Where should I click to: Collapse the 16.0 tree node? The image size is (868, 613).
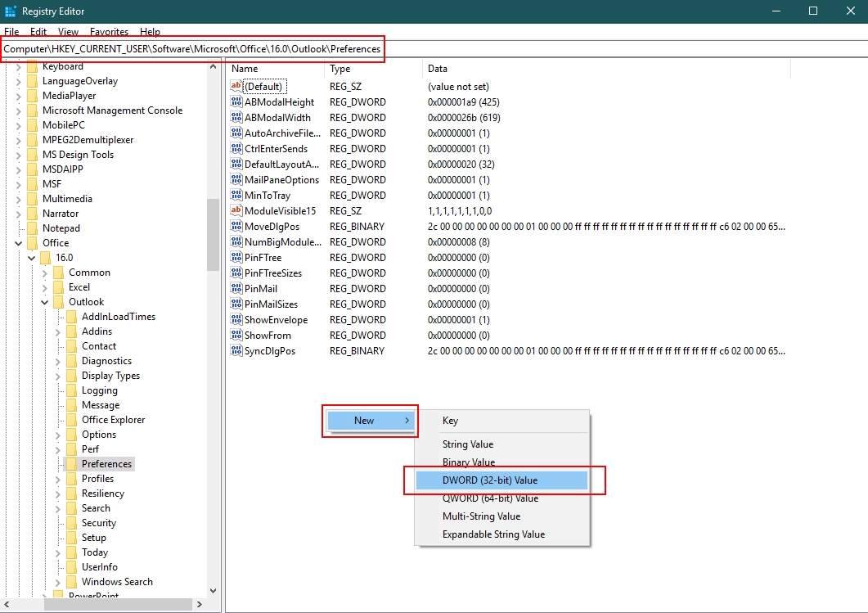click(x=31, y=258)
